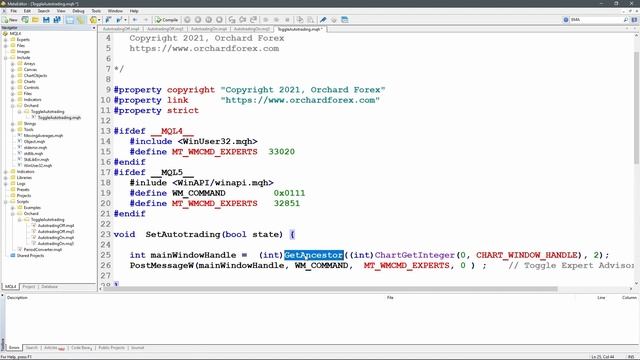
Task: Select the Presets folder
Action: [23, 189]
